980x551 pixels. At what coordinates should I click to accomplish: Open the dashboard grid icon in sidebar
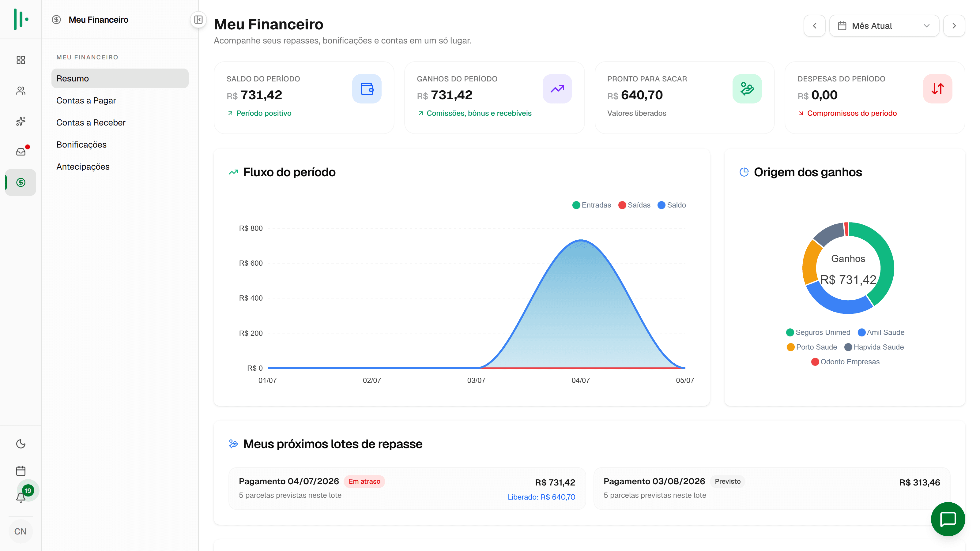click(x=21, y=60)
